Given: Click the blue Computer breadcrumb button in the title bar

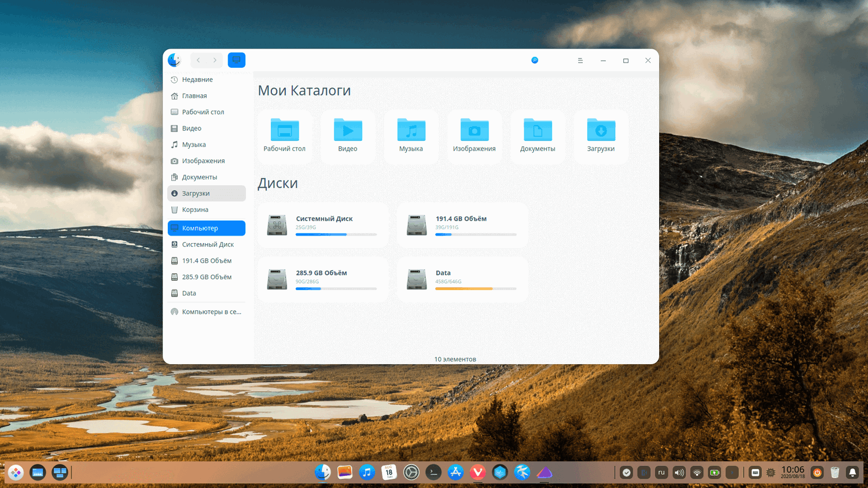Looking at the screenshot, I should pyautogui.click(x=237, y=60).
